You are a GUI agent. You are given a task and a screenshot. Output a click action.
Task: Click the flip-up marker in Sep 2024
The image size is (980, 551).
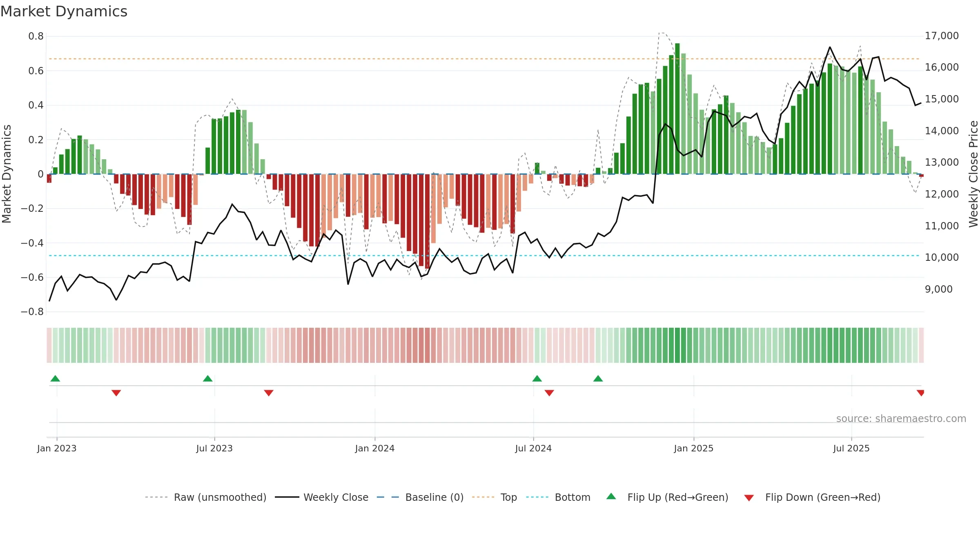click(x=598, y=378)
